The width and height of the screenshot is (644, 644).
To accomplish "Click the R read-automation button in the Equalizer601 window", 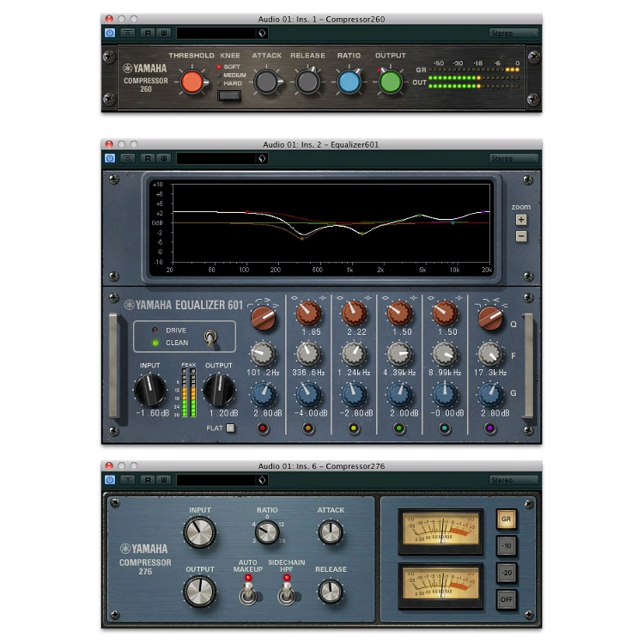I will click(x=148, y=158).
